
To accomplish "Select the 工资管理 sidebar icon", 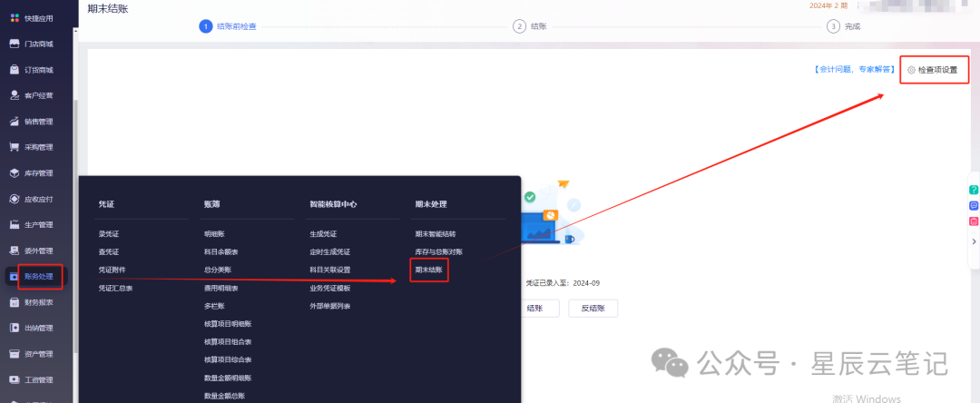I will tap(14, 380).
